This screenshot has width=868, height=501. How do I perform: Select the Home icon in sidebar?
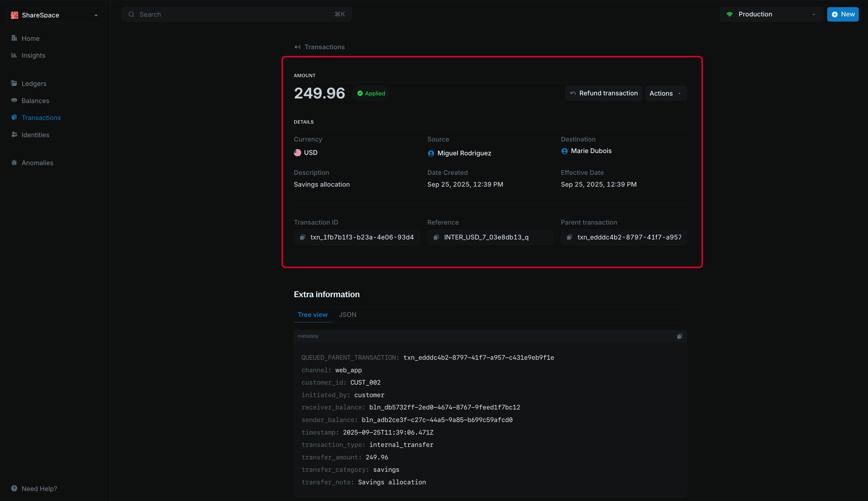14,38
